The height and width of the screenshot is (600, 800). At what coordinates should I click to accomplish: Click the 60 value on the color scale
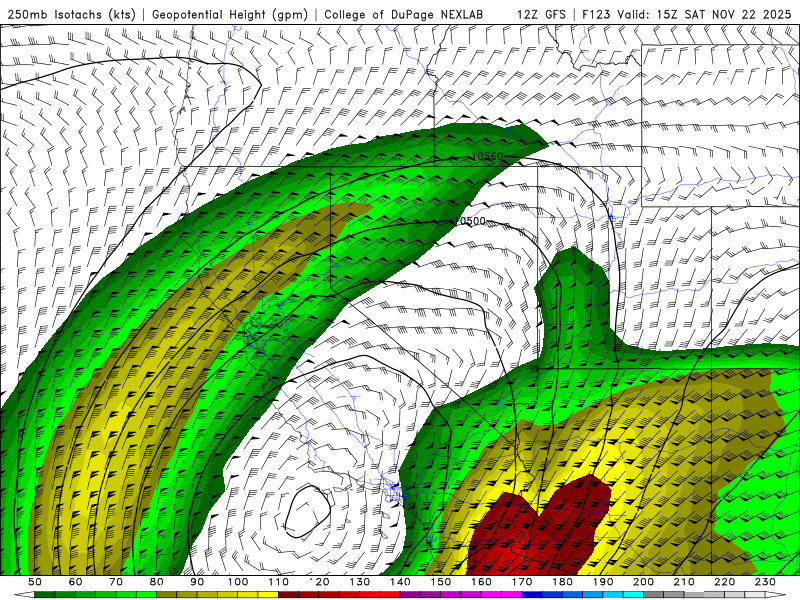coord(75,582)
